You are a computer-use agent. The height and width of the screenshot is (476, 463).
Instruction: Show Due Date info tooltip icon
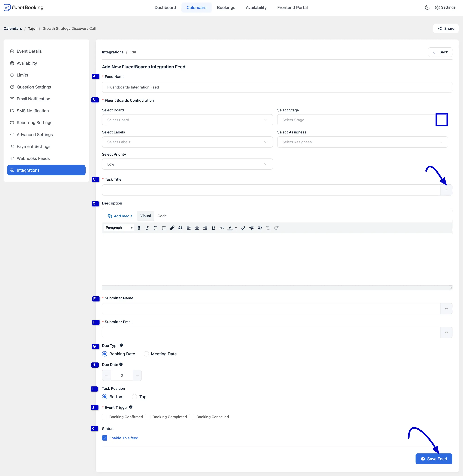[x=121, y=364]
